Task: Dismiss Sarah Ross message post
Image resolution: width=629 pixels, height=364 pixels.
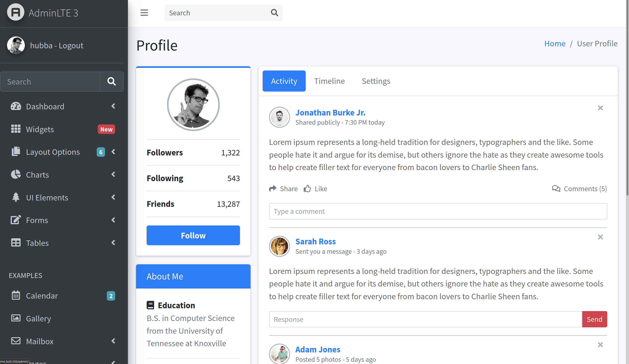Action: pyautogui.click(x=600, y=237)
